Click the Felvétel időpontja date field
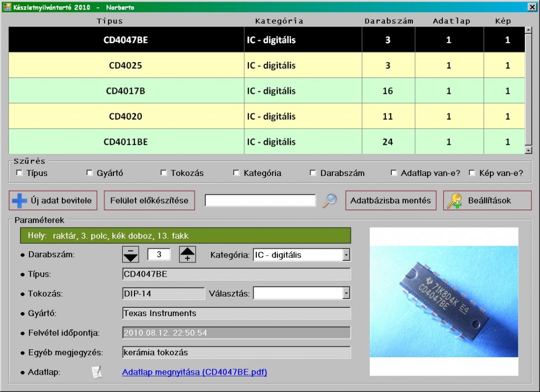This screenshot has height=392, width=540. click(x=237, y=333)
